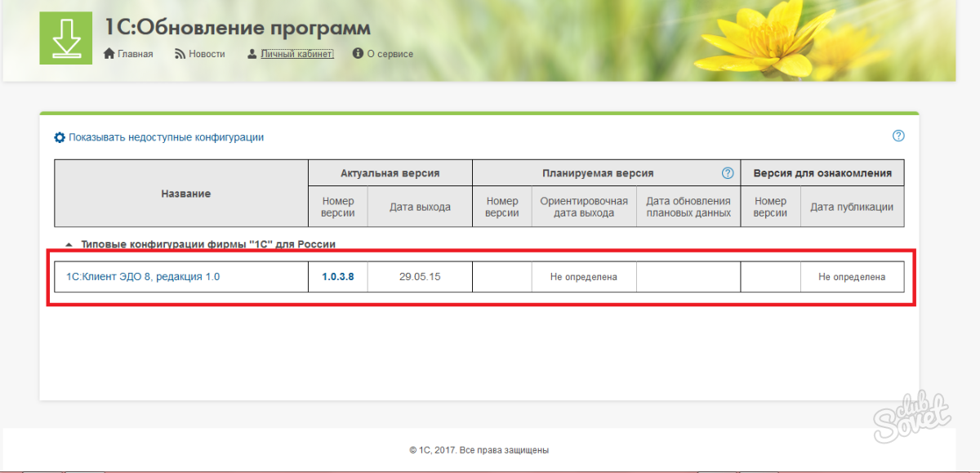Click help icon in Планируемая версия header
This screenshot has width=980, height=473.
coord(728,173)
